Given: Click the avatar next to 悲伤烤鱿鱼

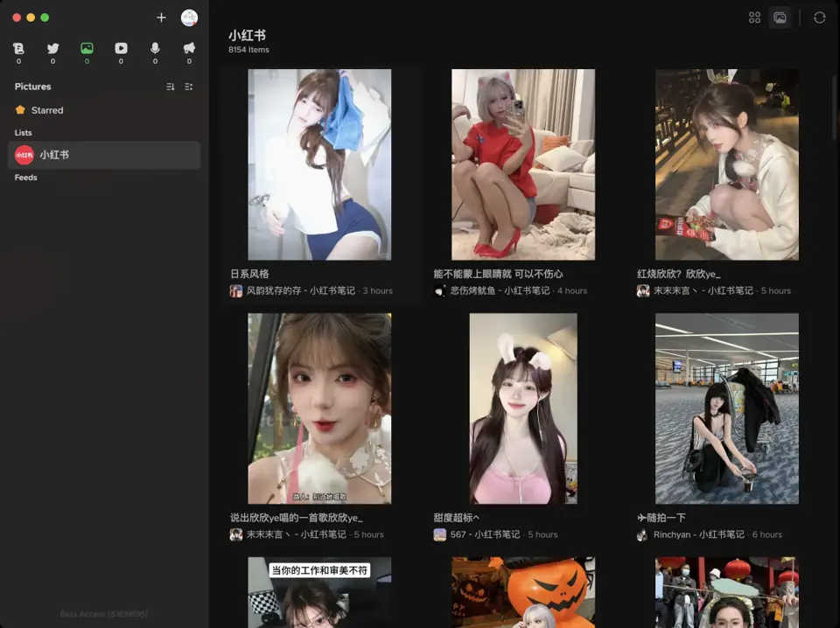Looking at the screenshot, I should pyautogui.click(x=440, y=290).
